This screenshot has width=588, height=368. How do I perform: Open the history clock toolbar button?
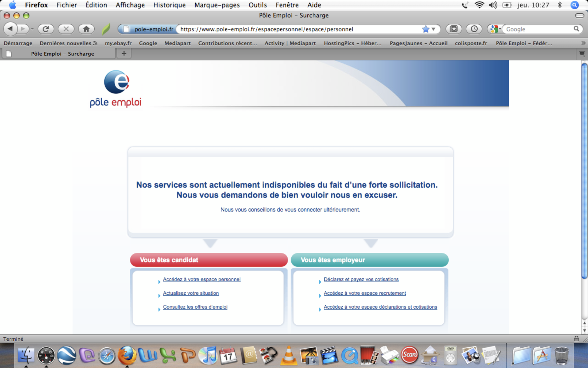point(474,29)
